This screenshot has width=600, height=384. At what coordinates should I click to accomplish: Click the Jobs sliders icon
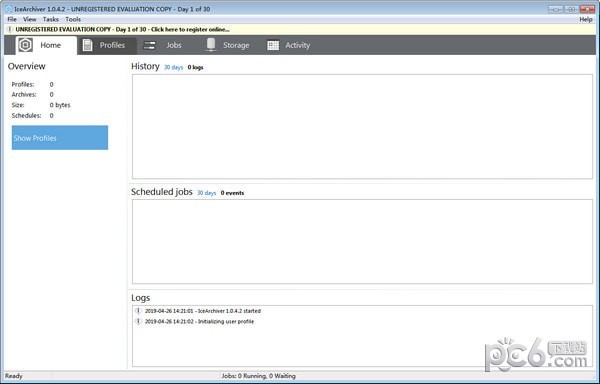click(149, 46)
